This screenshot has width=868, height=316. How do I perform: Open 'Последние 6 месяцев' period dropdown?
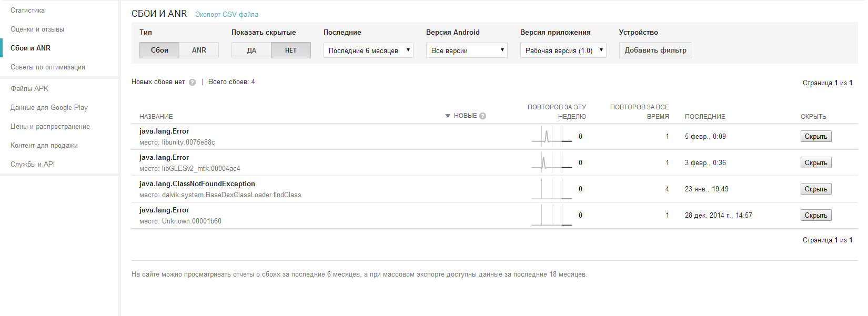368,50
